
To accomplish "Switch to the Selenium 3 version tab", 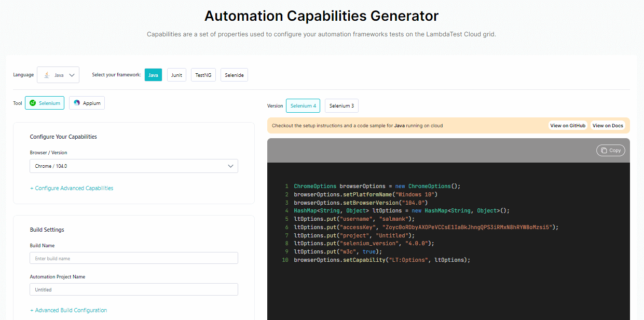I will 341,105.
